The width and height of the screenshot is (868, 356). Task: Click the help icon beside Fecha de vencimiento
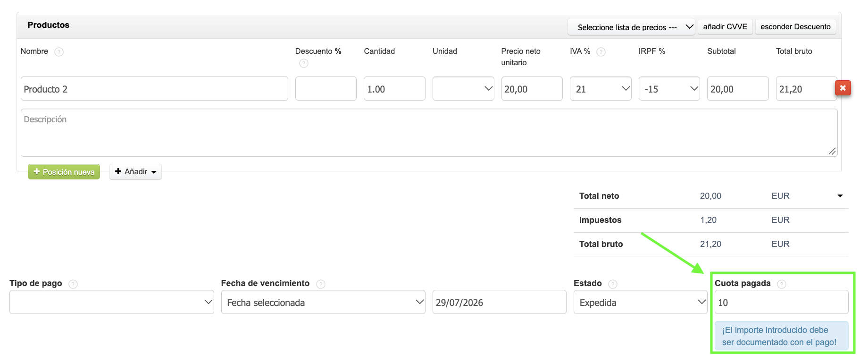(321, 284)
